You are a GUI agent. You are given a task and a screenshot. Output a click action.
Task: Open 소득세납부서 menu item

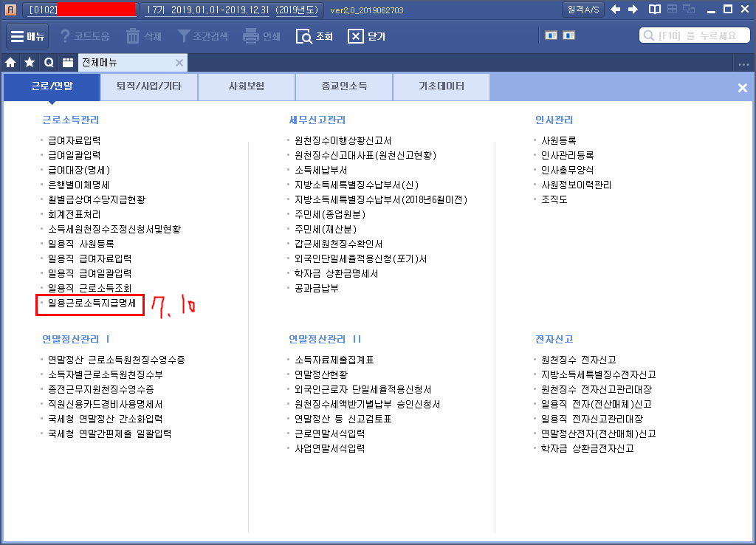tap(321, 171)
